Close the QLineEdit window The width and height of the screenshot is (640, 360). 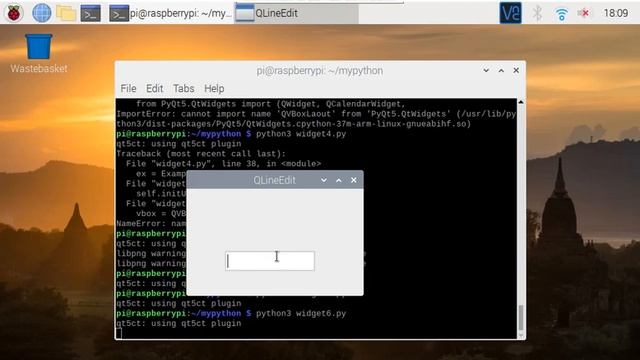[353, 180]
